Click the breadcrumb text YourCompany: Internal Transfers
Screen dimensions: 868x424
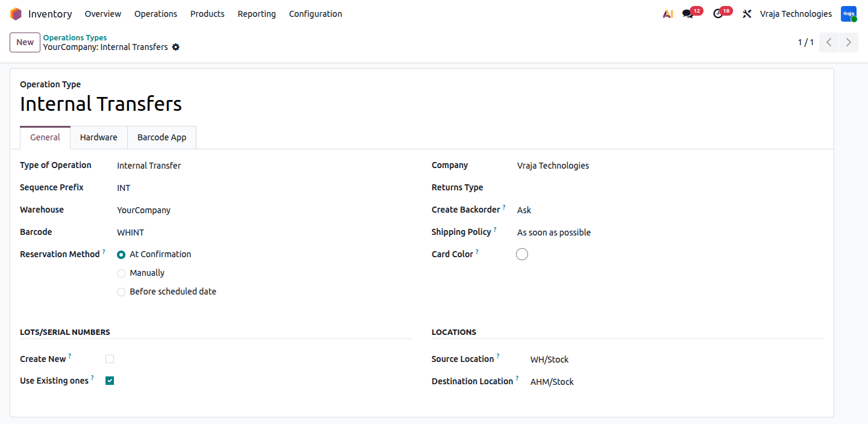(x=105, y=47)
